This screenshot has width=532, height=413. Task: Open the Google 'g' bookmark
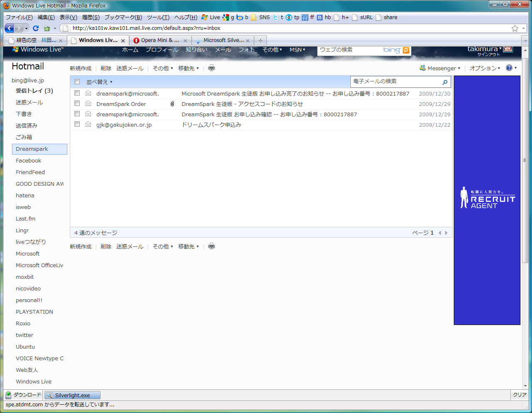tap(228, 17)
